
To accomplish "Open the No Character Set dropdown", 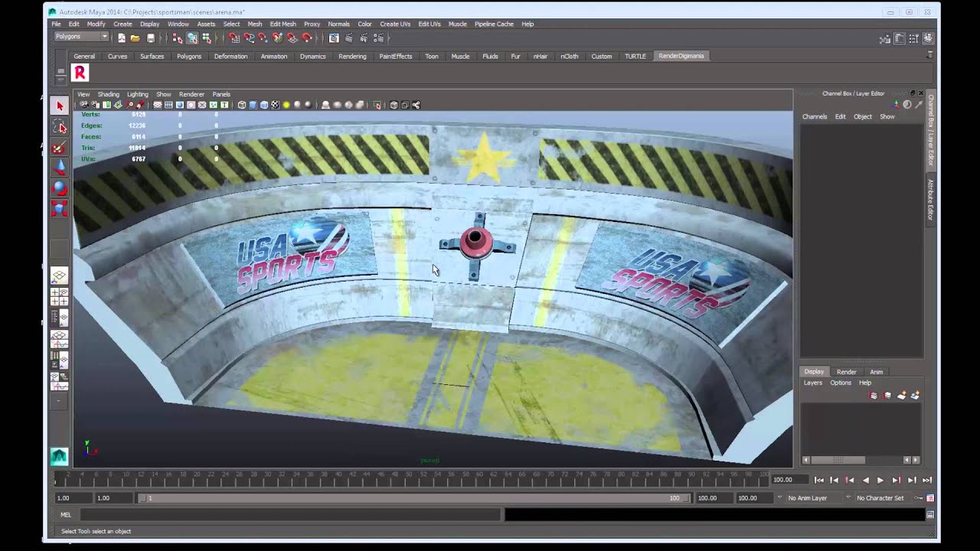I will point(880,498).
